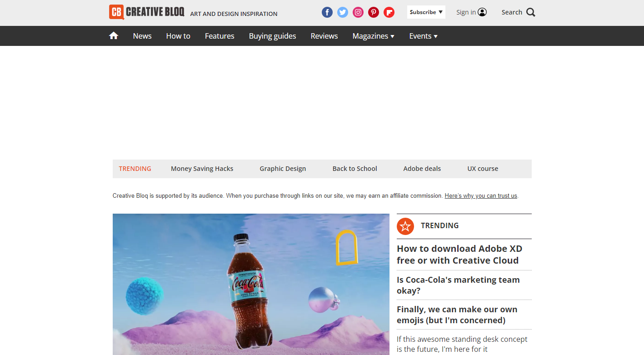This screenshot has height=355, width=644.
Task: Open the UX course trending link
Action: (483, 169)
